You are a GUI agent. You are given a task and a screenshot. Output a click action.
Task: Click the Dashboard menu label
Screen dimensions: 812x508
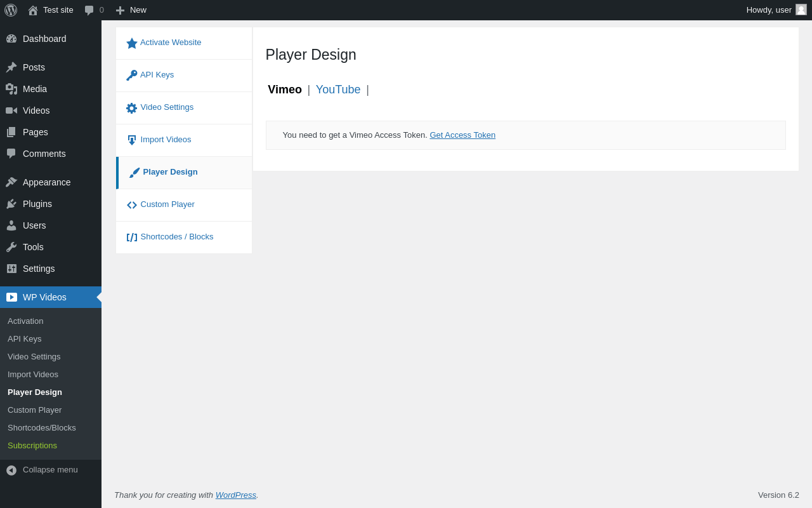(x=44, y=39)
